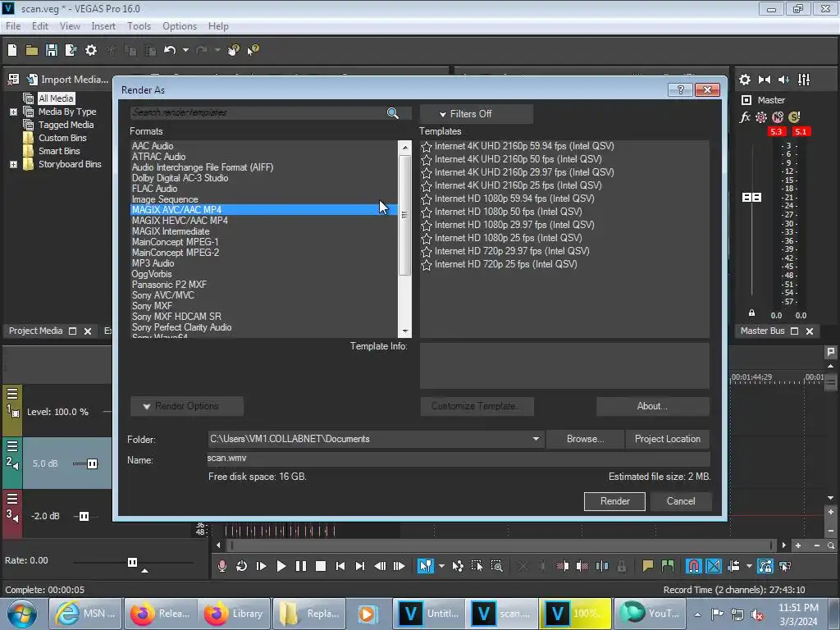The image size is (840, 630).
Task: Open the Edit menu
Action: (x=39, y=26)
